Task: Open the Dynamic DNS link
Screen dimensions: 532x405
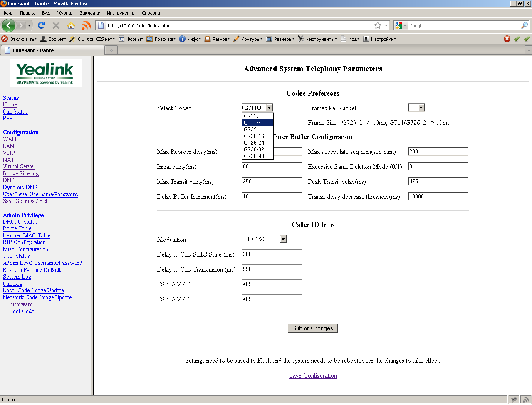Action: 20,187
